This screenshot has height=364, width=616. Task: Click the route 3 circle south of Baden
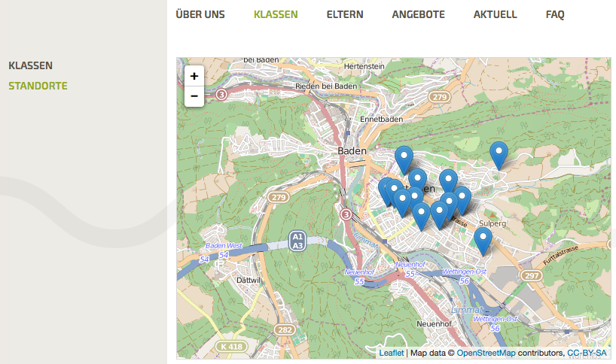[346, 214]
